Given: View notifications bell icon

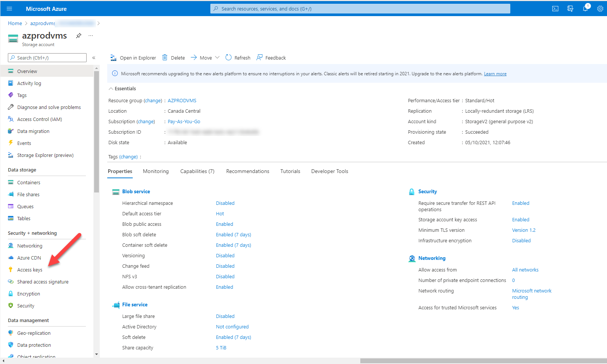Looking at the screenshot, I should (585, 8).
